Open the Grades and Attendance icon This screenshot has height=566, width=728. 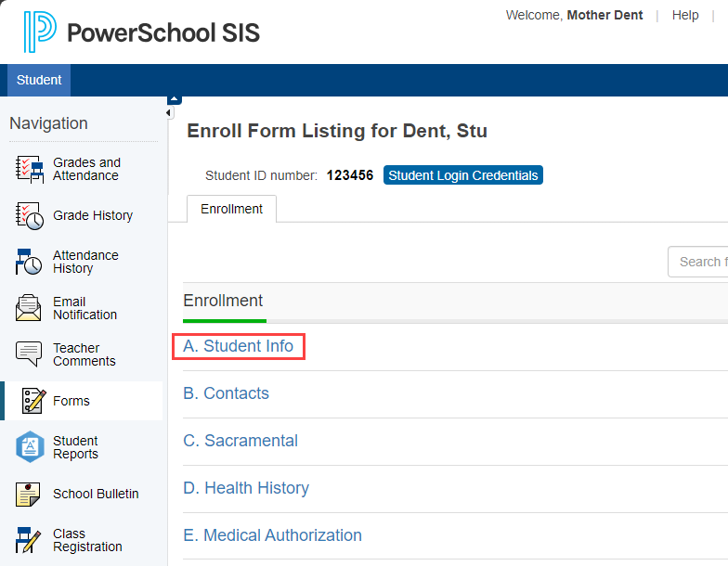click(30, 170)
